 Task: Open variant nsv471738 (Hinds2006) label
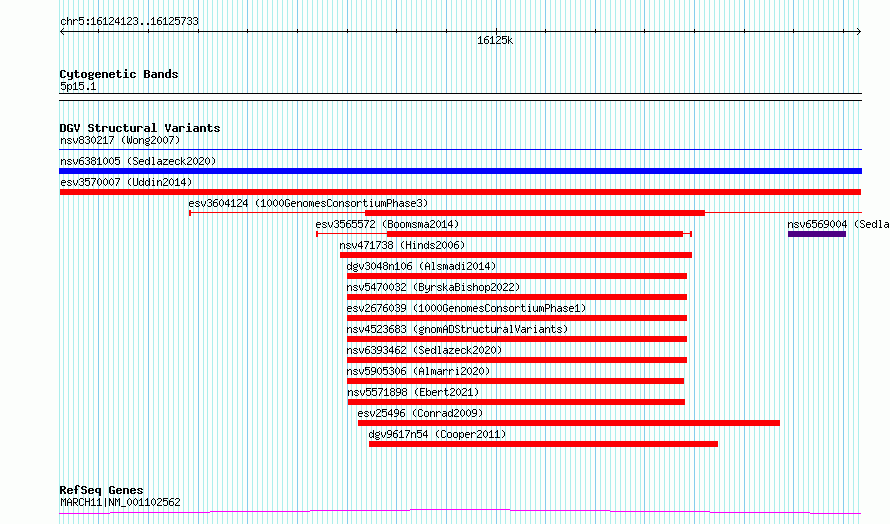click(402, 245)
